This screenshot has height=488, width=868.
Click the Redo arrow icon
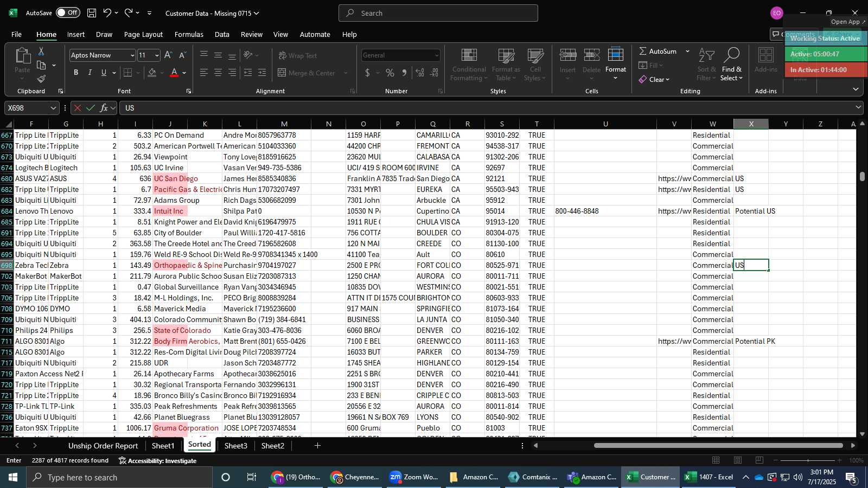coord(129,12)
